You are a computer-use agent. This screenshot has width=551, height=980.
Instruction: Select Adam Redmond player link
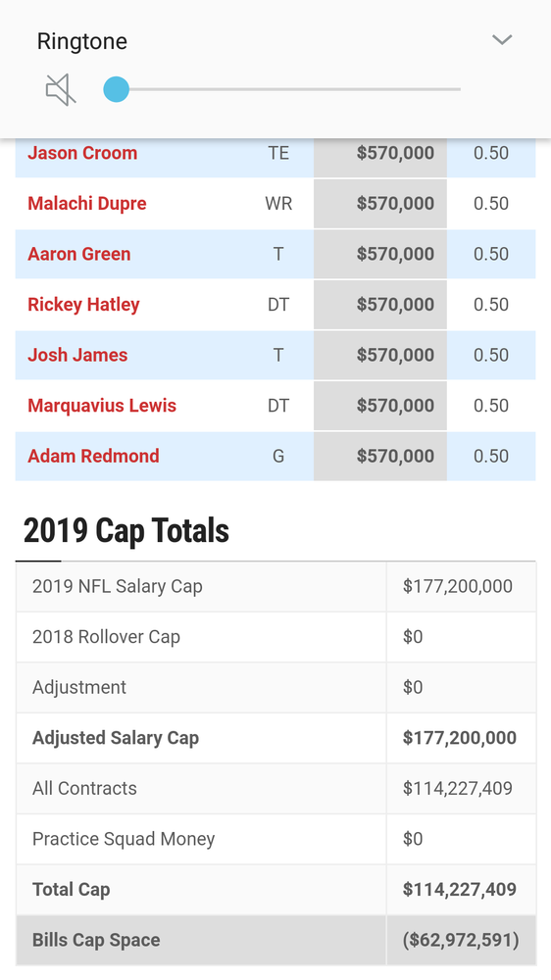[x=94, y=457]
